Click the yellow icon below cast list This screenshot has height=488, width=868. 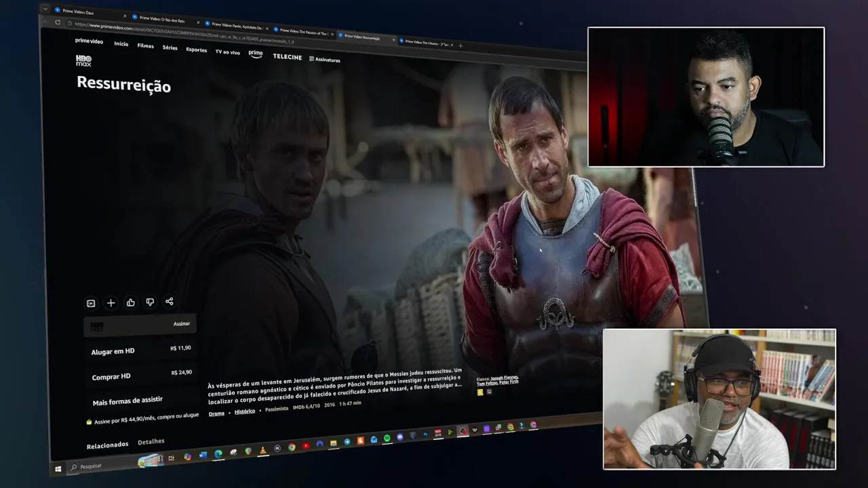pos(480,392)
